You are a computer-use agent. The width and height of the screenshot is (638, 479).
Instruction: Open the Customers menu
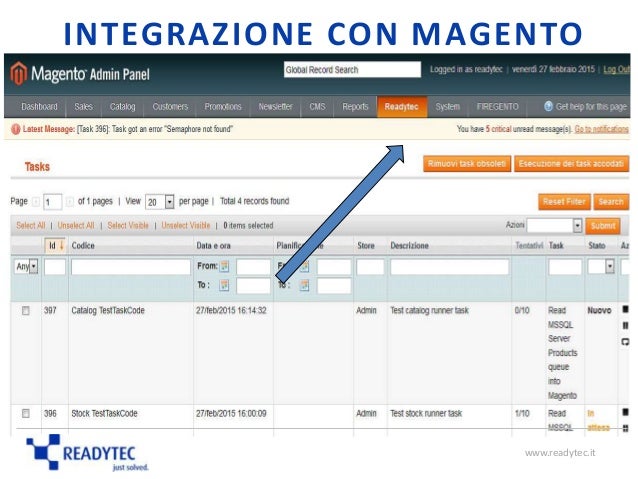pos(170,107)
